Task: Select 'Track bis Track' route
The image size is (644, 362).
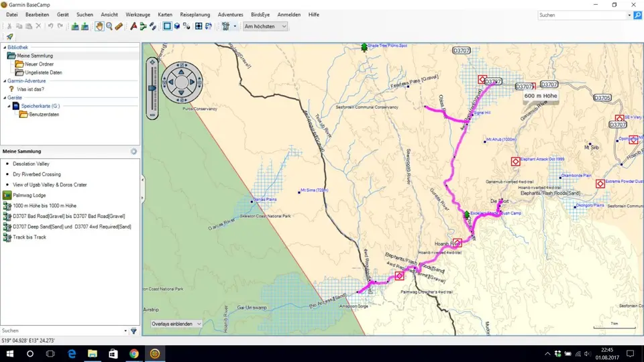Action: [29, 237]
